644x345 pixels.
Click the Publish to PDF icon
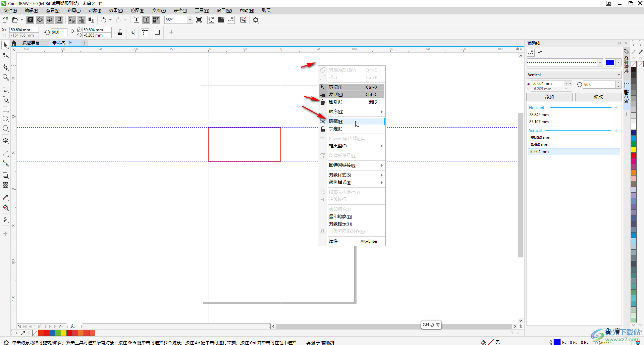click(156, 20)
